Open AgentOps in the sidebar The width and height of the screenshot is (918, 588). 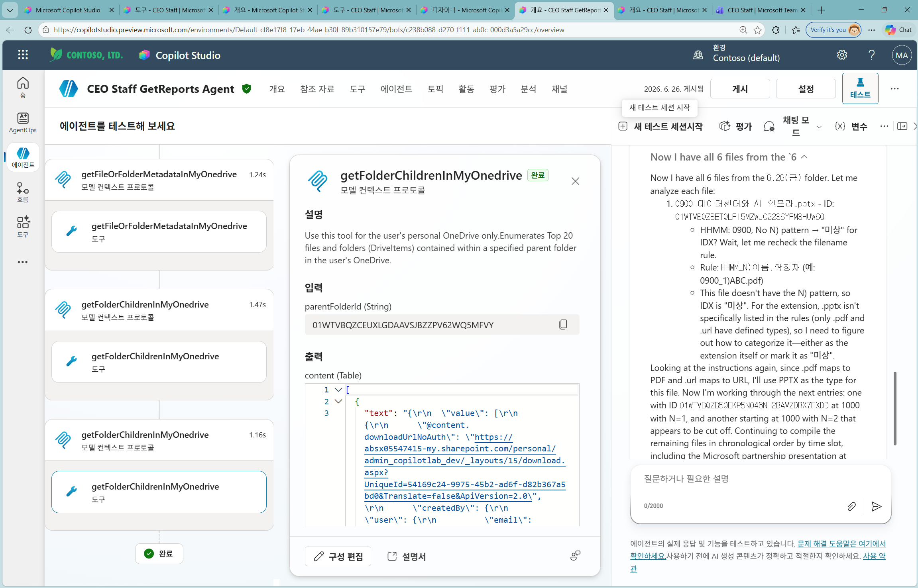tap(23, 123)
